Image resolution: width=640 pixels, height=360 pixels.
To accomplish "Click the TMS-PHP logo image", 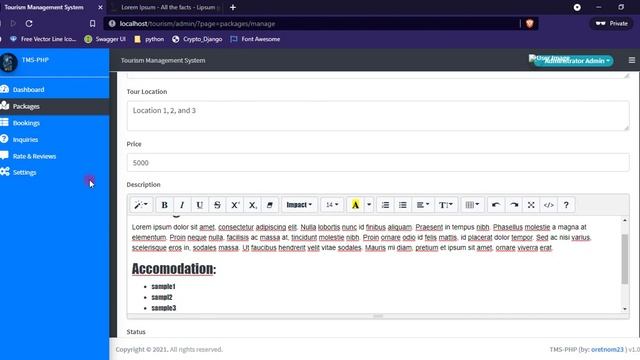I will [x=9, y=62].
